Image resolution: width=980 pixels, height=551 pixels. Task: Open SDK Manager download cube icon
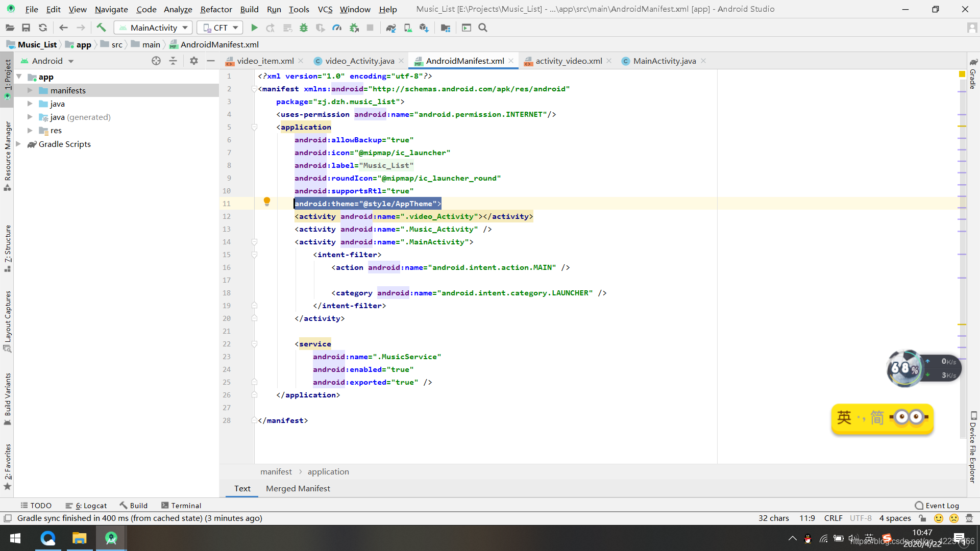click(x=424, y=28)
